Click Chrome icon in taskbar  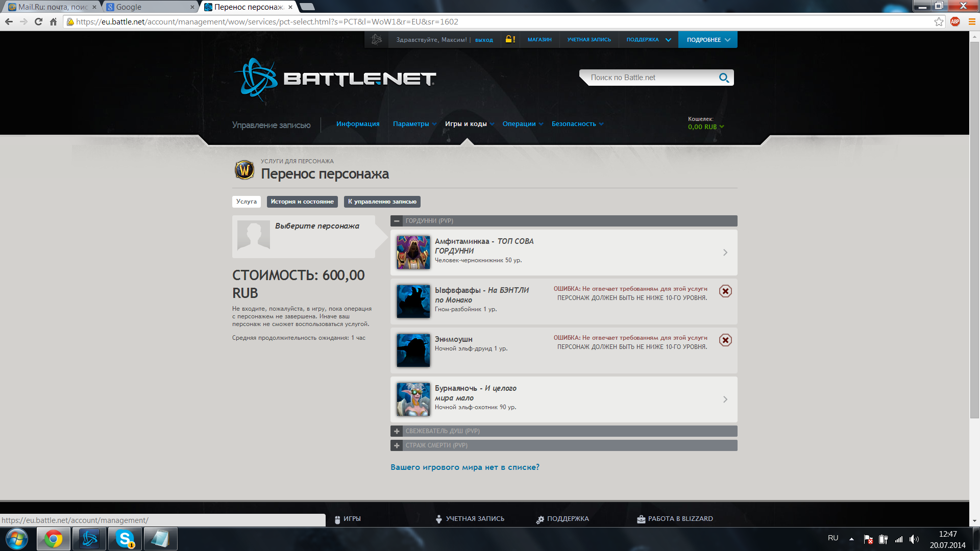point(53,539)
